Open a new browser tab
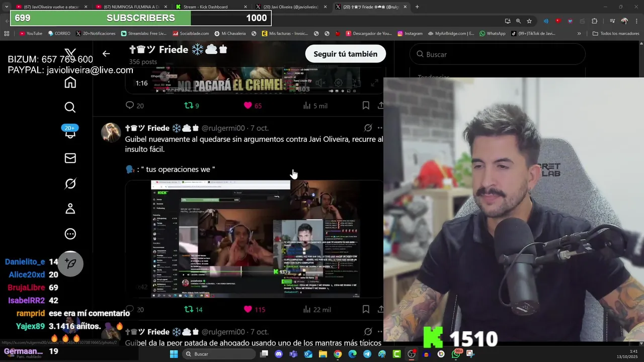Viewport: 644px width, 362px height. coord(417,7)
